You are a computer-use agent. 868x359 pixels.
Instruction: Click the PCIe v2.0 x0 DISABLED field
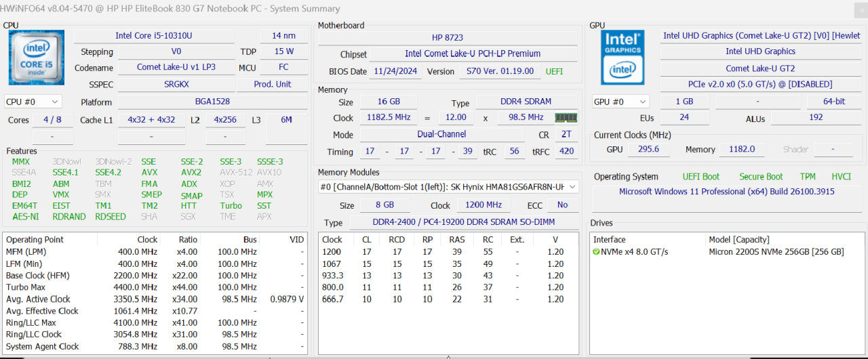[x=761, y=85]
